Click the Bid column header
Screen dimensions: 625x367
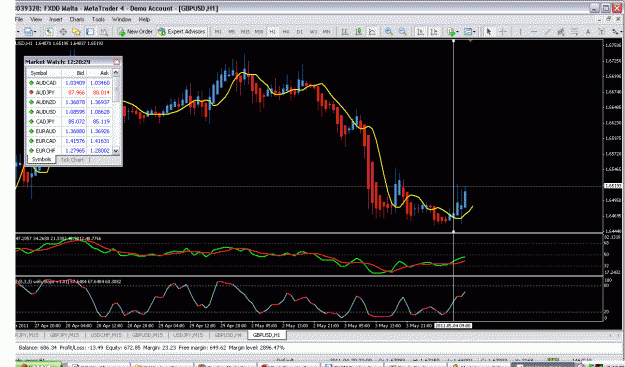(74, 73)
